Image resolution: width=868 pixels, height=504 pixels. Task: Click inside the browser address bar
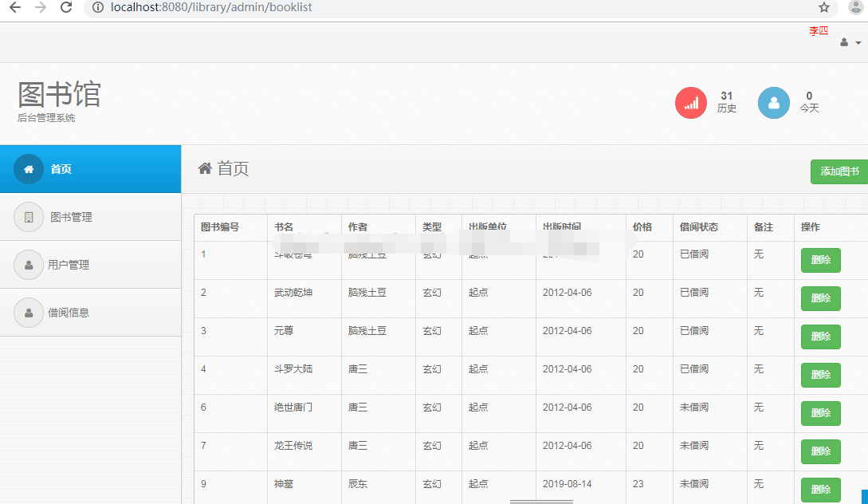pyautogui.click(x=319, y=8)
